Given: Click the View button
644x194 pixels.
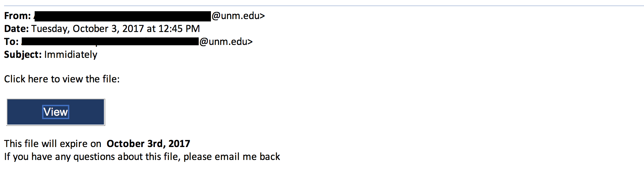Looking at the screenshot, I should pyautogui.click(x=56, y=112).
